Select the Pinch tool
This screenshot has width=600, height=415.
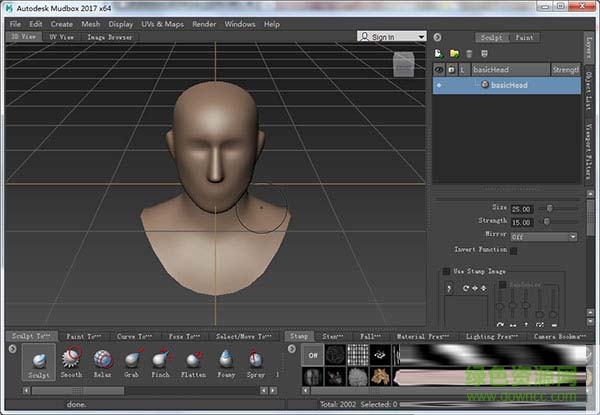pos(161,359)
